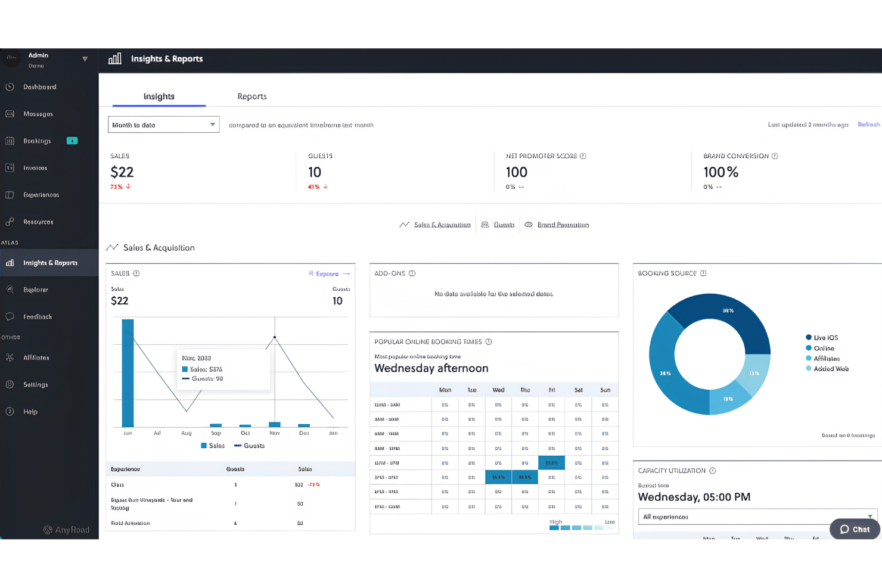
Task: Click the Sales & Acquisition section heading icon
Action: (112, 247)
